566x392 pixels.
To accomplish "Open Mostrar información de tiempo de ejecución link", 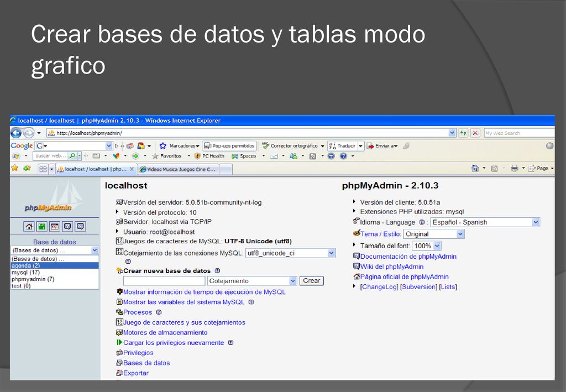I will [205, 292].
